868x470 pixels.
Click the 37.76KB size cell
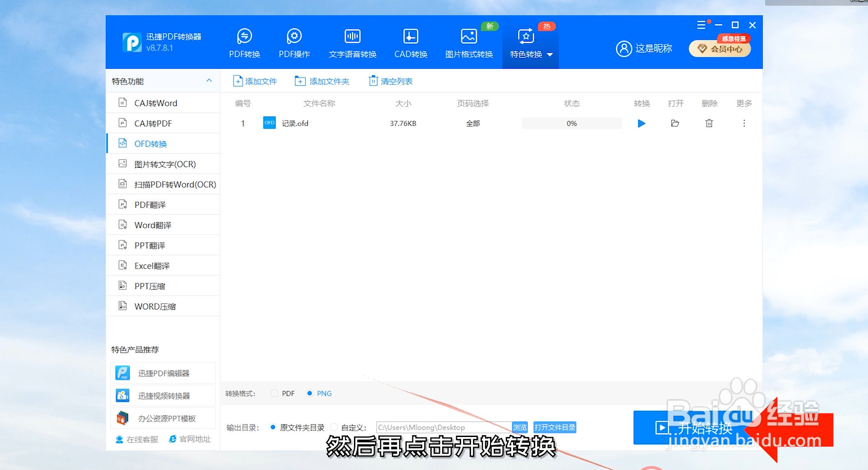tap(403, 123)
